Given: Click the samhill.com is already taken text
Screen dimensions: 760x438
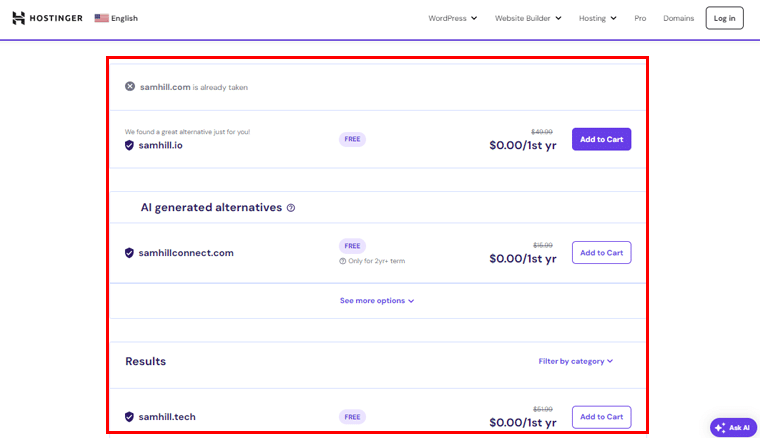Looking at the screenshot, I should pos(194,87).
